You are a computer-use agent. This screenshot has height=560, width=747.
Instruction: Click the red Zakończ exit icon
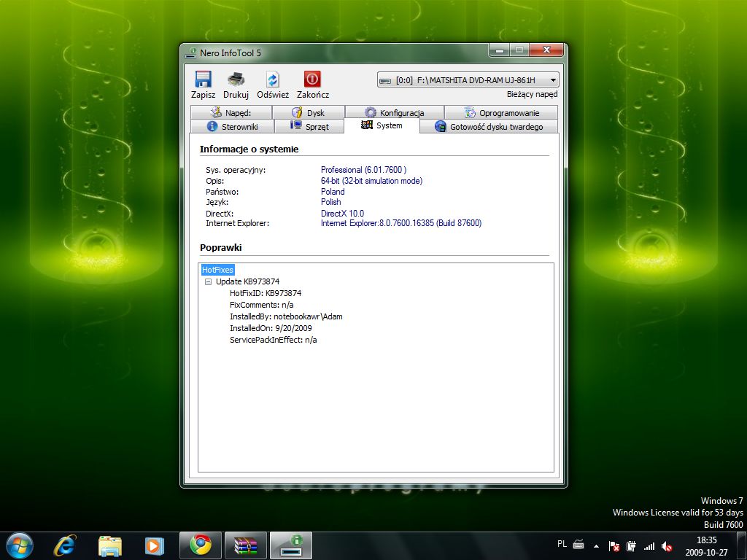(312, 79)
